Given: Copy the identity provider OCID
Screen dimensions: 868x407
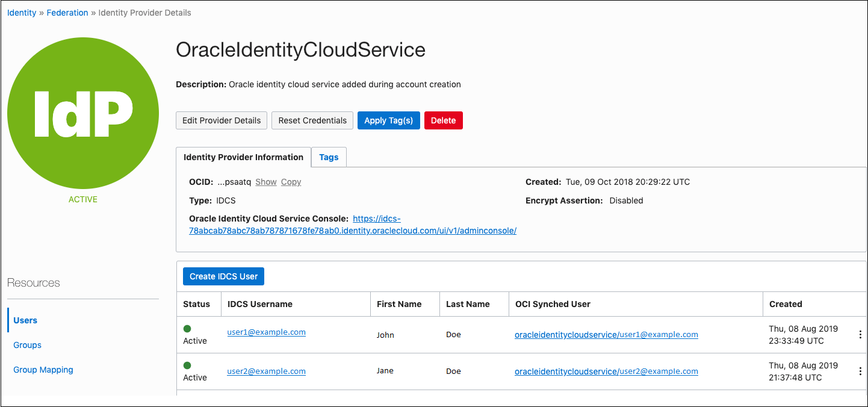Looking at the screenshot, I should tap(291, 181).
